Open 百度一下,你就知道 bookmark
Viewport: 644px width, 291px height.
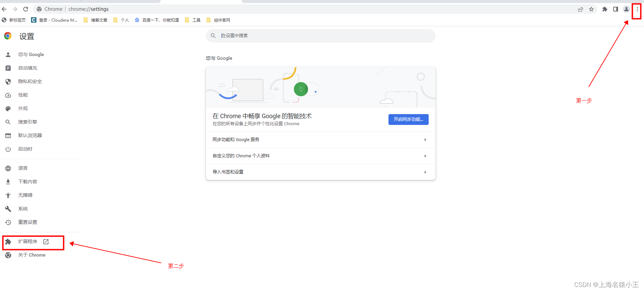click(157, 20)
